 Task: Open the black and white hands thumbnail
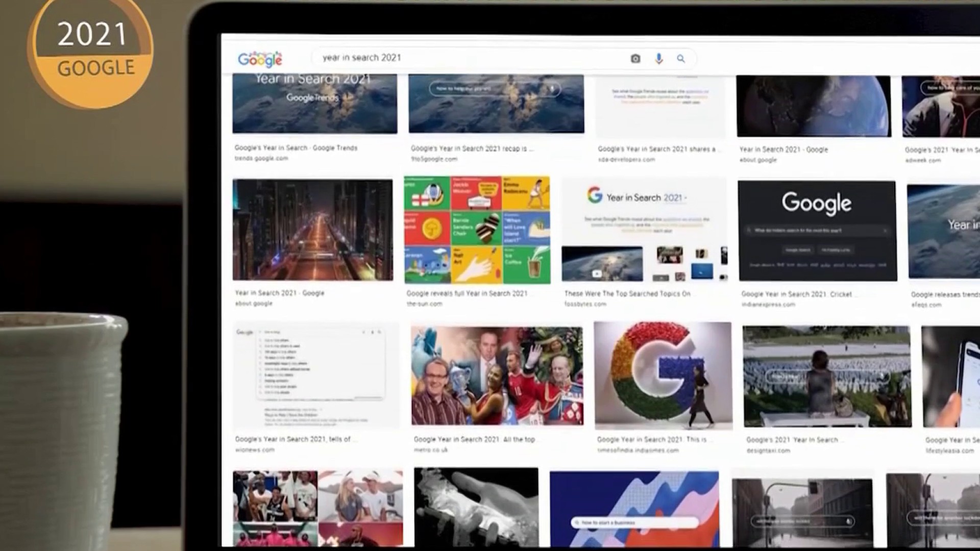pyautogui.click(x=476, y=507)
